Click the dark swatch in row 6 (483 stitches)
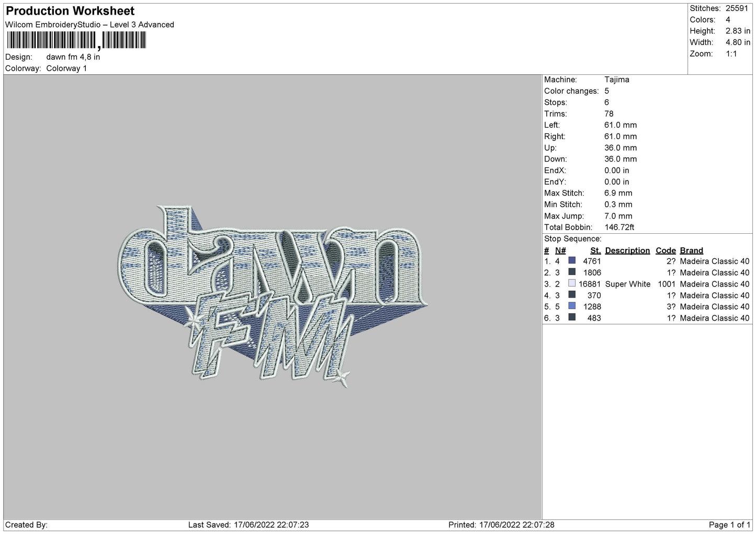756x534 pixels. (572, 318)
